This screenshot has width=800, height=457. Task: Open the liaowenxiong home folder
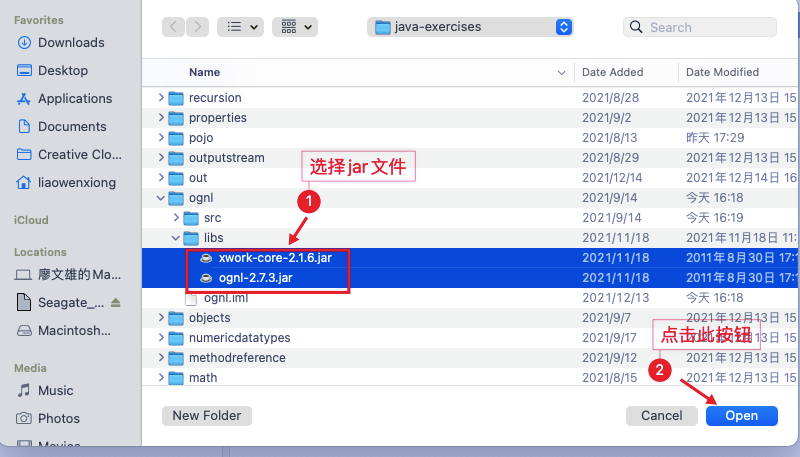click(66, 183)
